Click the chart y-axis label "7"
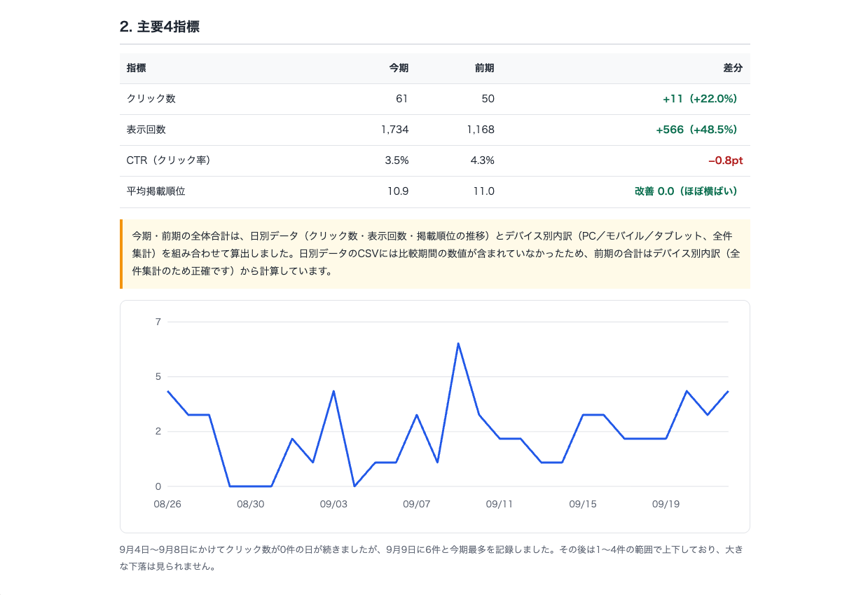This screenshot has width=868, height=595. (x=158, y=322)
